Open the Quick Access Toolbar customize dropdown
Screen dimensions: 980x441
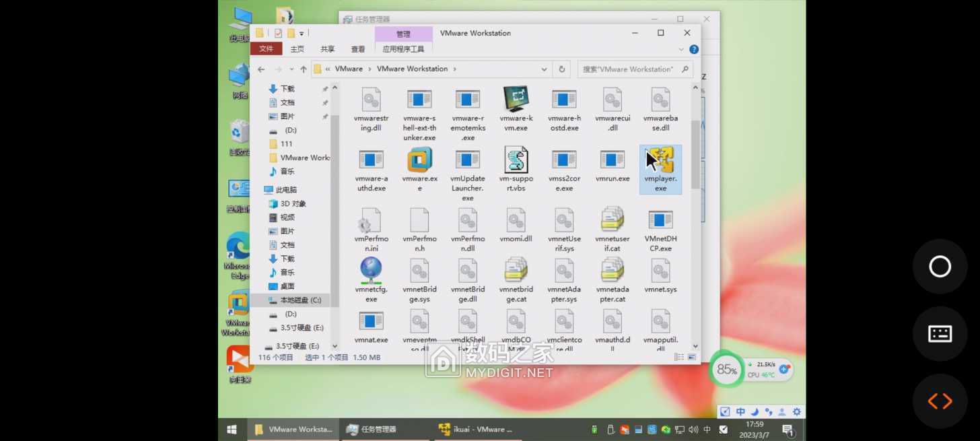[302, 33]
